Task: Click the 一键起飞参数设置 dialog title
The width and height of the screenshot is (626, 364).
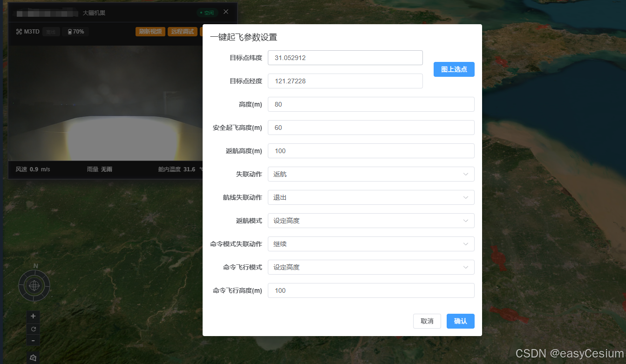Action: 244,37
